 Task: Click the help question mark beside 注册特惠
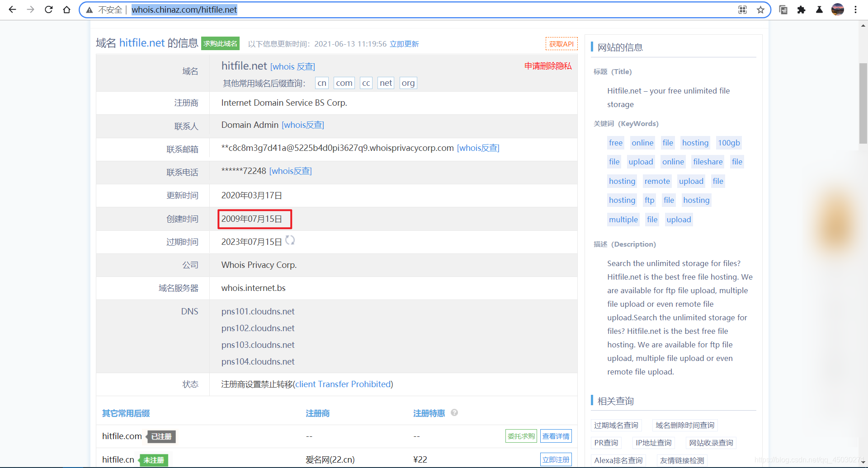[x=454, y=412]
